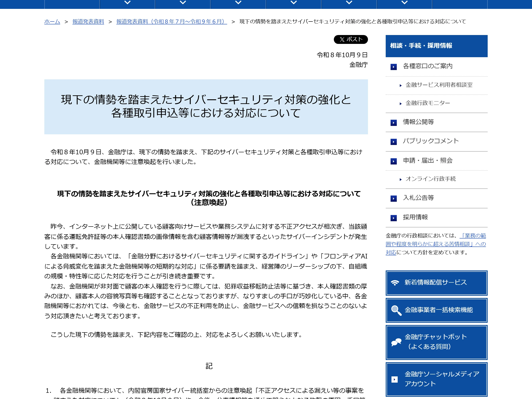
Task: Open オンライン行政手続 in the sidebar
Action: click(430, 179)
